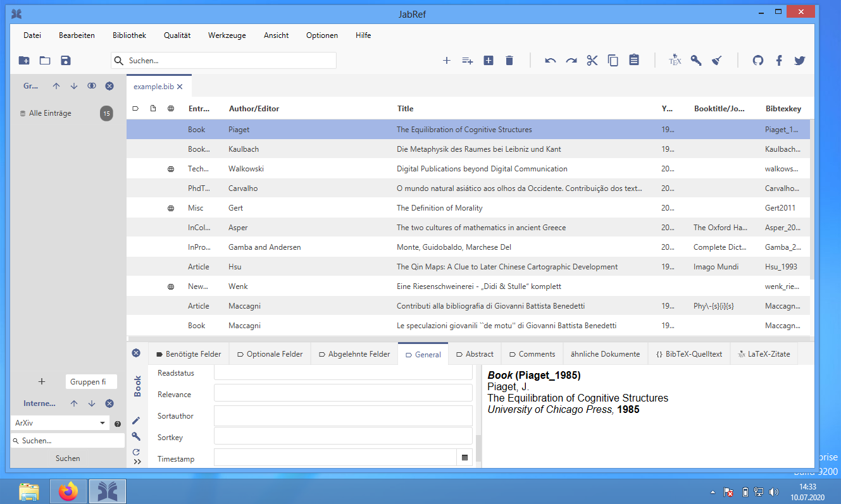
Task: Open JabRef Twitter page icon
Action: point(800,61)
